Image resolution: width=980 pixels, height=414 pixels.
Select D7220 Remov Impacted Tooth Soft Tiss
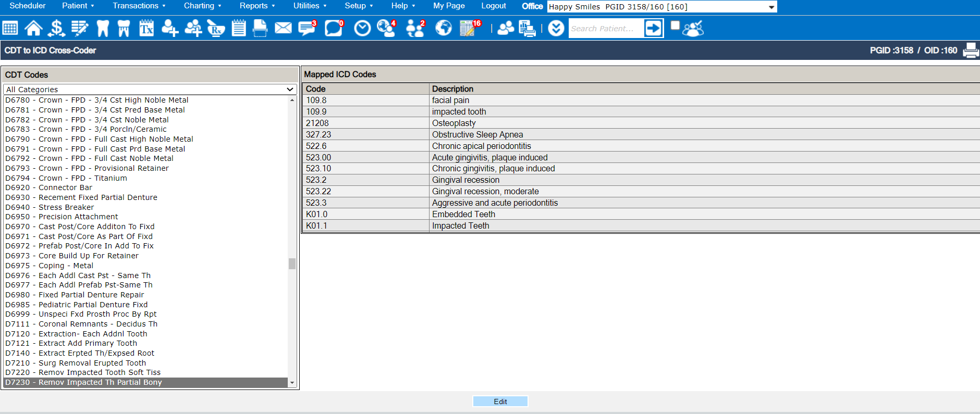coord(83,372)
